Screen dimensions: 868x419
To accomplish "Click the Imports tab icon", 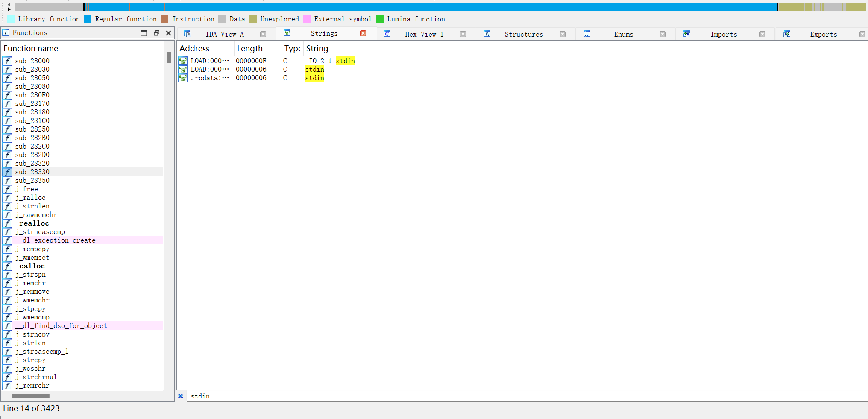I will (x=687, y=34).
